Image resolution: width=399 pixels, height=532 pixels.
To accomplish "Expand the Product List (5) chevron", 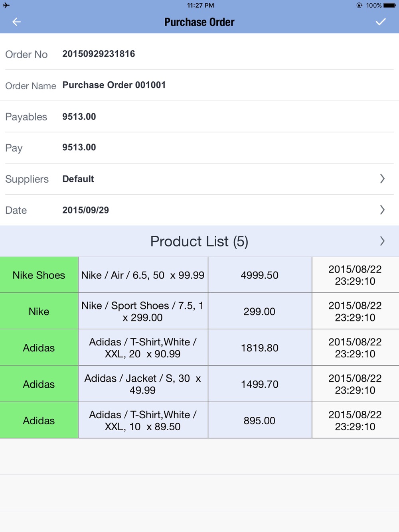I will click(382, 241).
